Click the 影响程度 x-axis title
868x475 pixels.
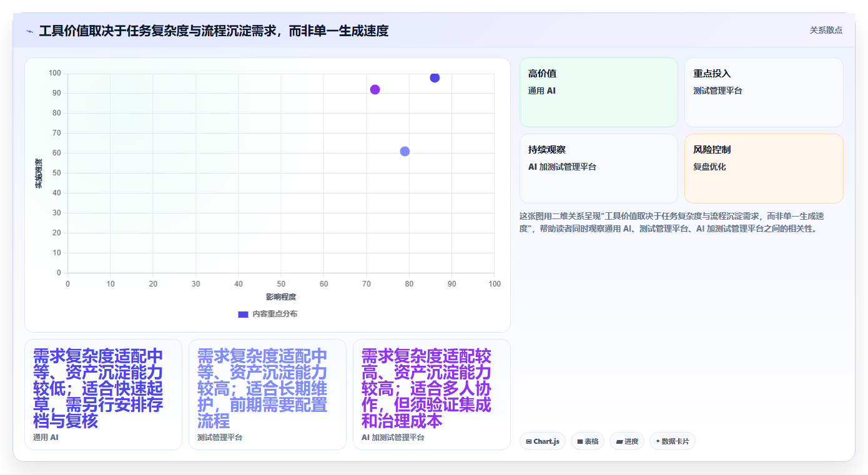[x=281, y=297]
